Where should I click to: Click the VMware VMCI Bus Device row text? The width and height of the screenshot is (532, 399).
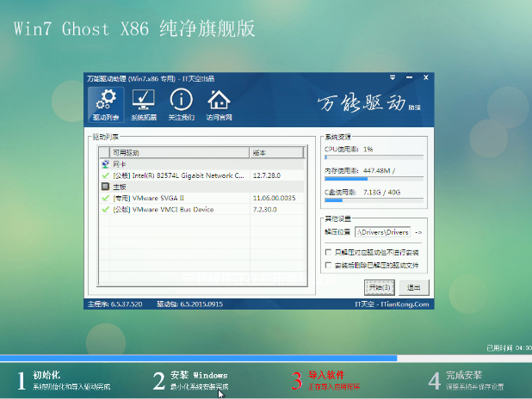click(x=164, y=210)
